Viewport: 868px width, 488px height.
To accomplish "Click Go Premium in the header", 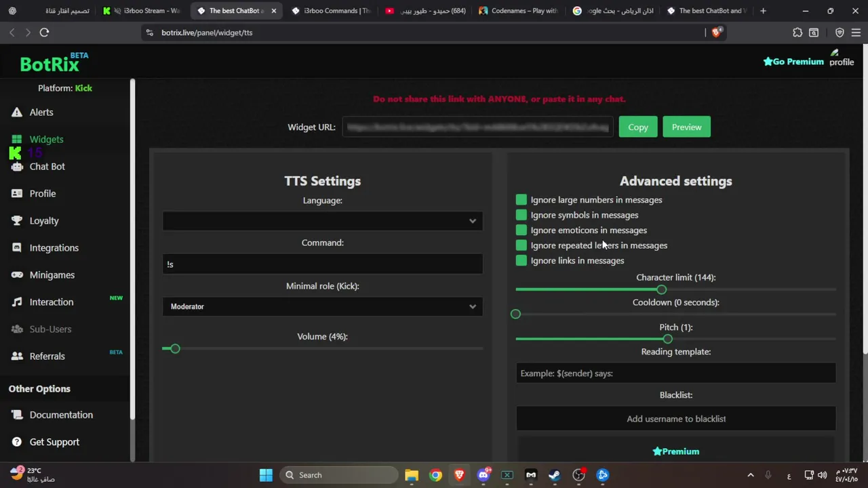I will click(x=793, y=62).
